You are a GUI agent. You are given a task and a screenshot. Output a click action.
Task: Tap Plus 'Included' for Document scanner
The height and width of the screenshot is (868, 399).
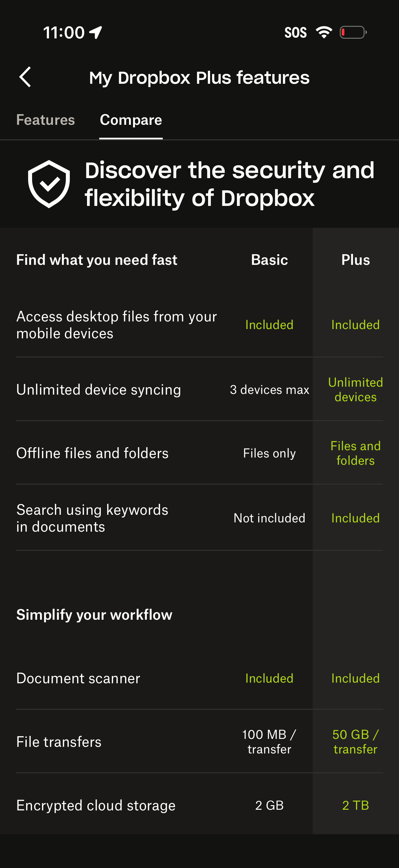(x=356, y=678)
